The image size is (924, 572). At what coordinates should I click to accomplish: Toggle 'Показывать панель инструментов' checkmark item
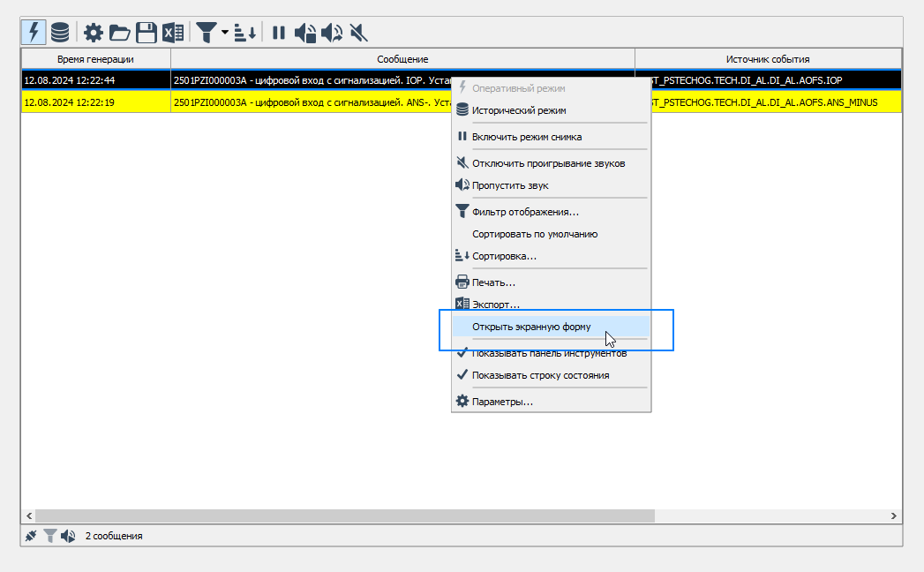coord(549,353)
